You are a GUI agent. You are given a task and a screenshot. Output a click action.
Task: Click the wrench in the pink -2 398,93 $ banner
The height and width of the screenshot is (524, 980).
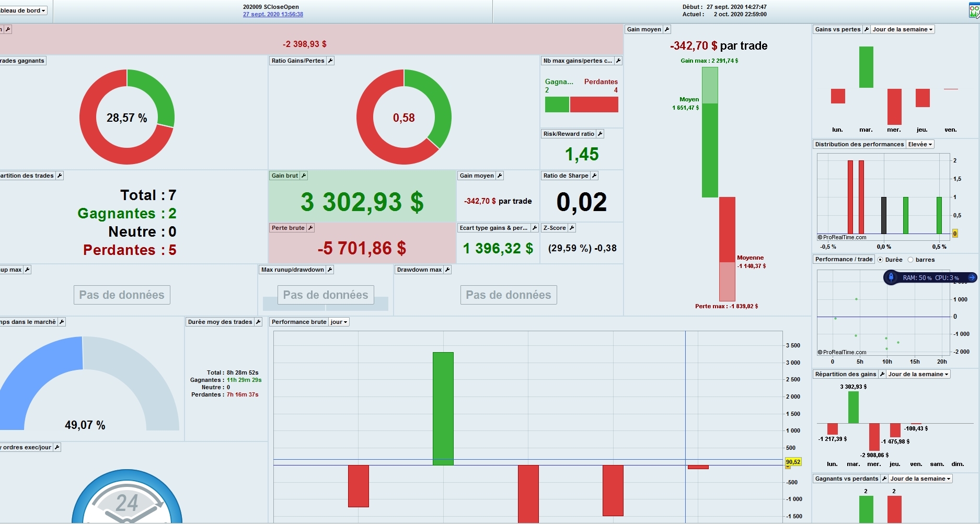click(x=8, y=29)
